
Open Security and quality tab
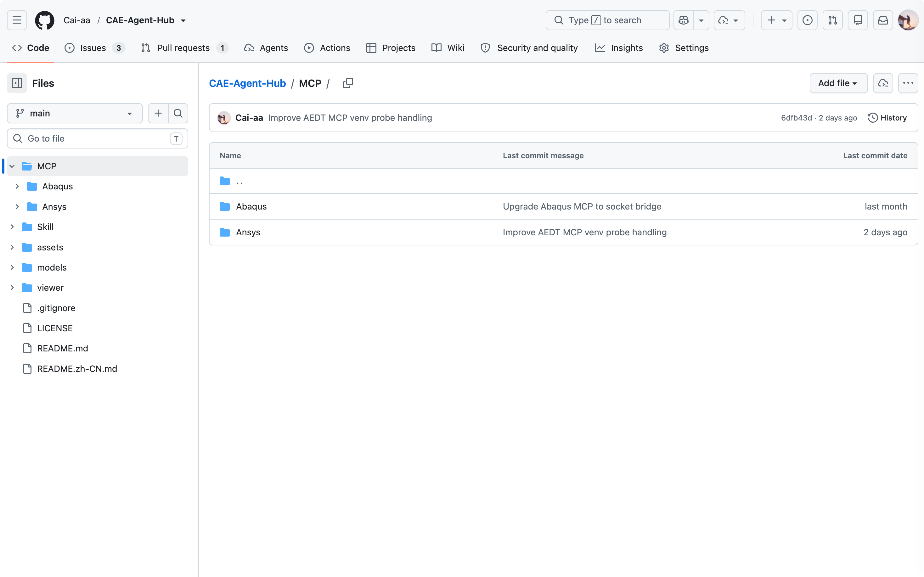529,48
